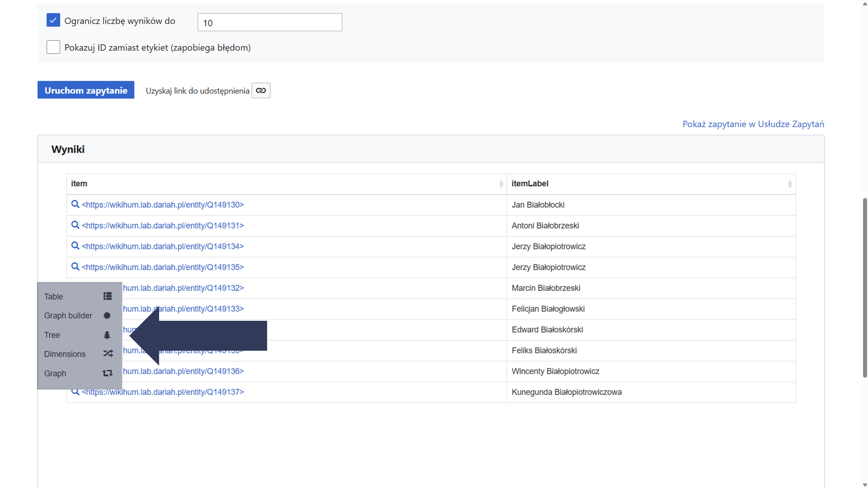Select Table view in display menu
868x488 pixels.
(54, 297)
